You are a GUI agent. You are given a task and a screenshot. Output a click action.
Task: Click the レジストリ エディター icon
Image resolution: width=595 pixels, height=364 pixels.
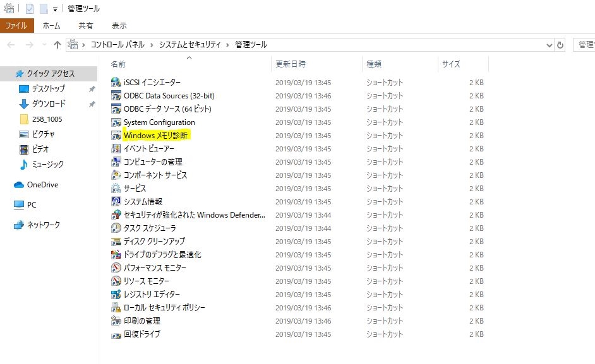tap(116, 294)
